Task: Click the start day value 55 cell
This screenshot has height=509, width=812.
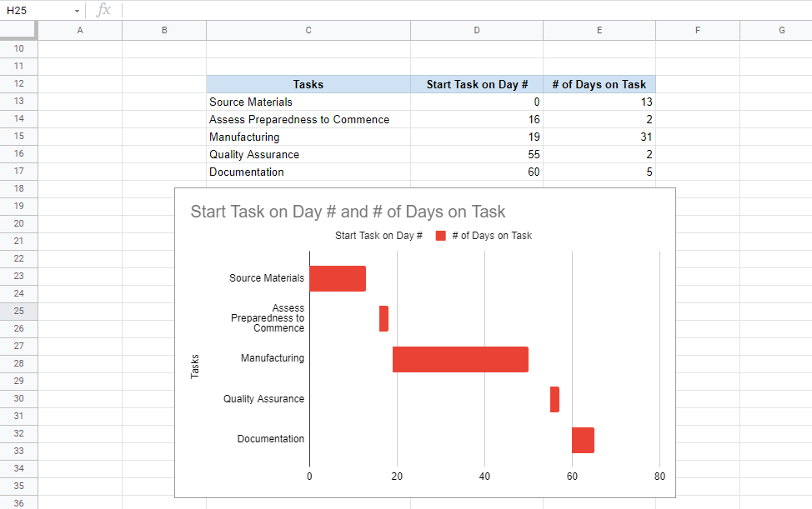Action: 476,155
